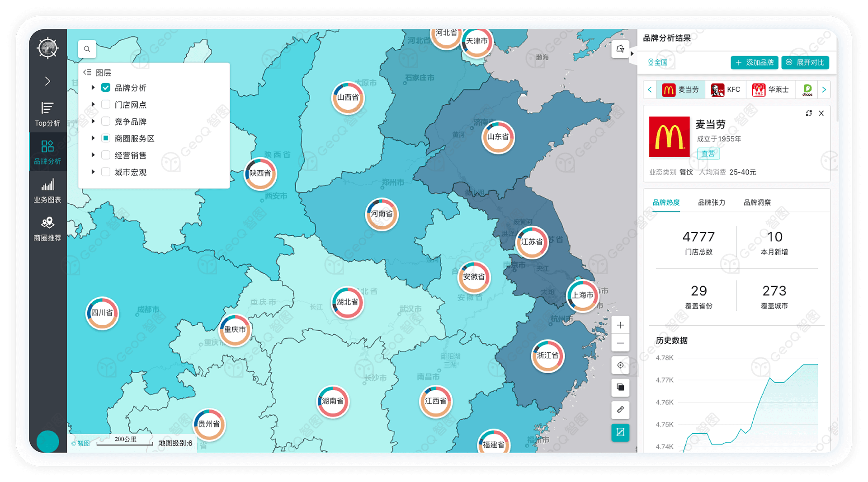Open 品牌分析 in the sidebar
The width and height of the screenshot is (868, 482).
[47, 152]
